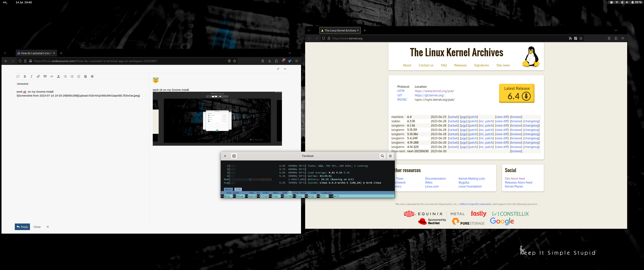Click the blue Reply button
This screenshot has height=270, width=644.
pyautogui.click(x=22, y=227)
